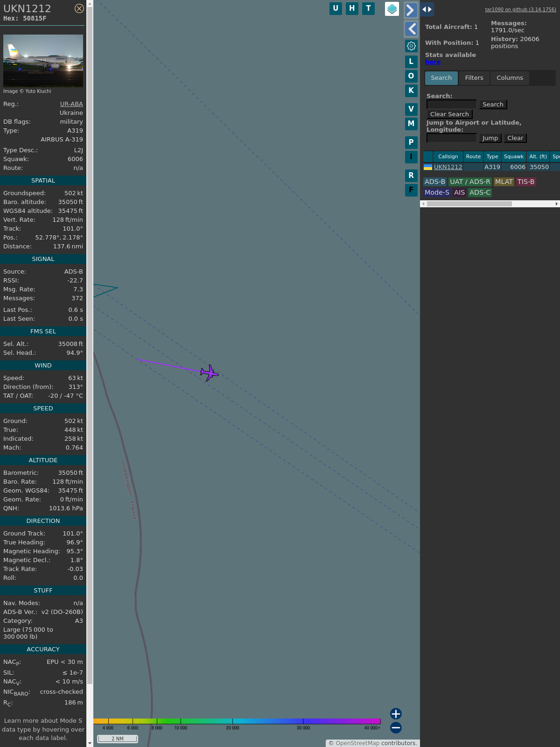The width and height of the screenshot is (560, 747).
Task: Close the UKN1212 aircraft info panel
Action: (79, 8)
